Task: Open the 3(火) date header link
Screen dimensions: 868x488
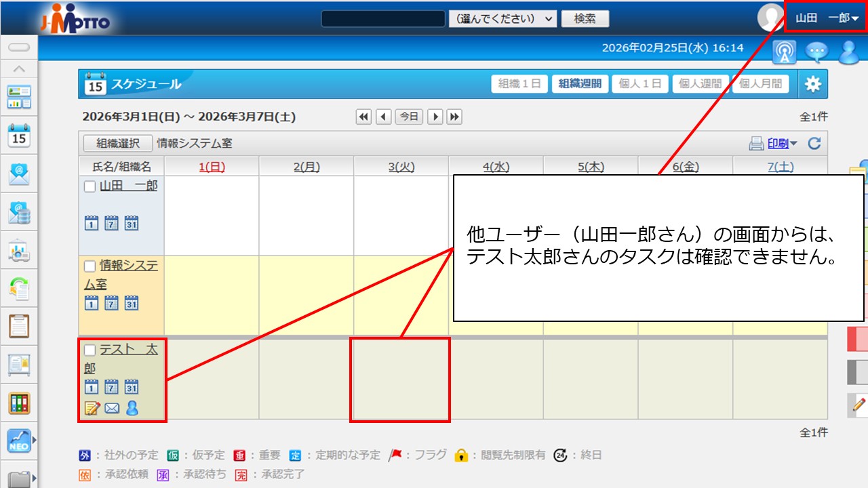Action: coord(401,167)
